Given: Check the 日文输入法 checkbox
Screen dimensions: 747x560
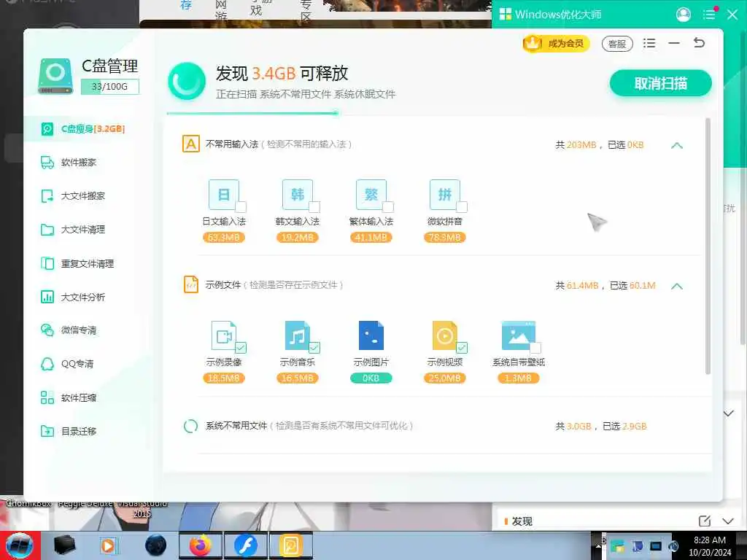Looking at the screenshot, I should (241, 207).
